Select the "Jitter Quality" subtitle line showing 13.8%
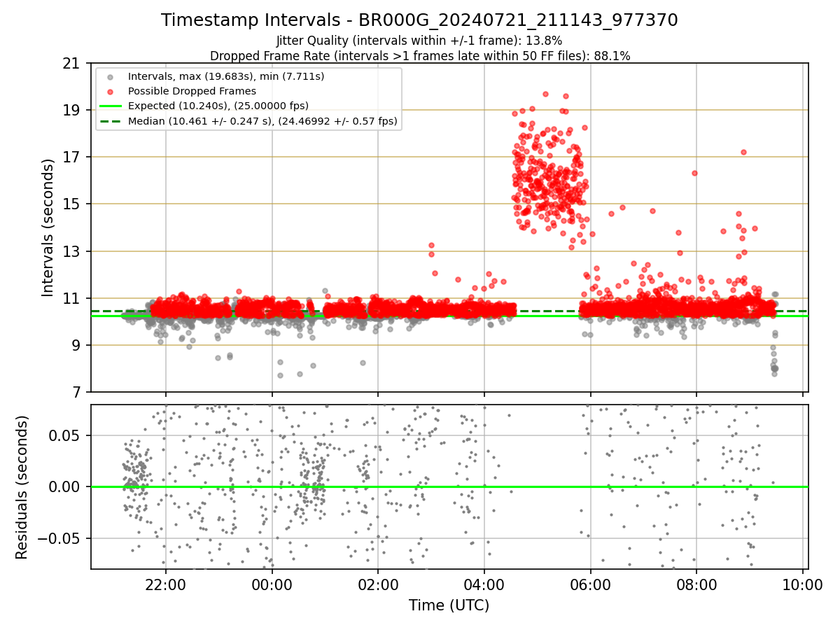Image resolution: width=840 pixels, height=630 pixels. (x=419, y=41)
